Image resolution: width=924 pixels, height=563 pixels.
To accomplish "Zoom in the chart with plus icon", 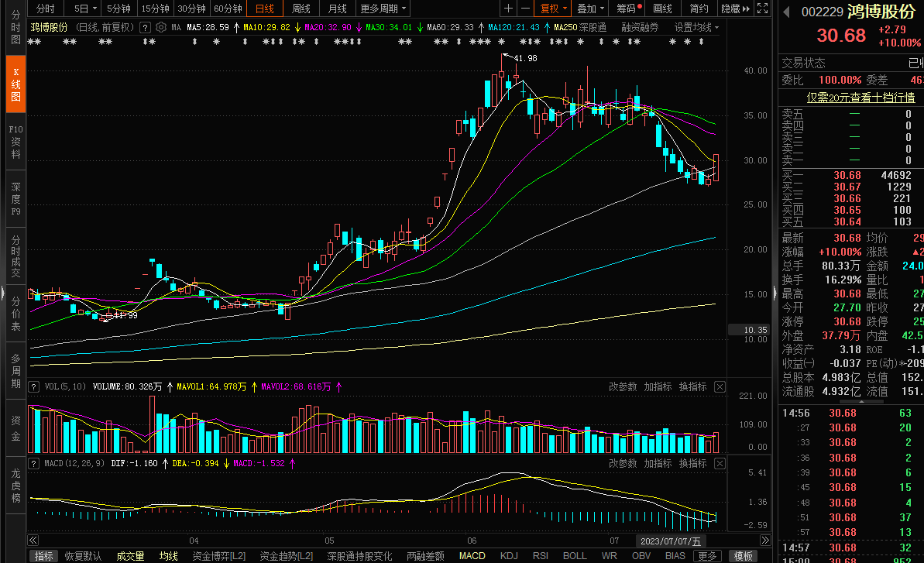I will (508, 9).
